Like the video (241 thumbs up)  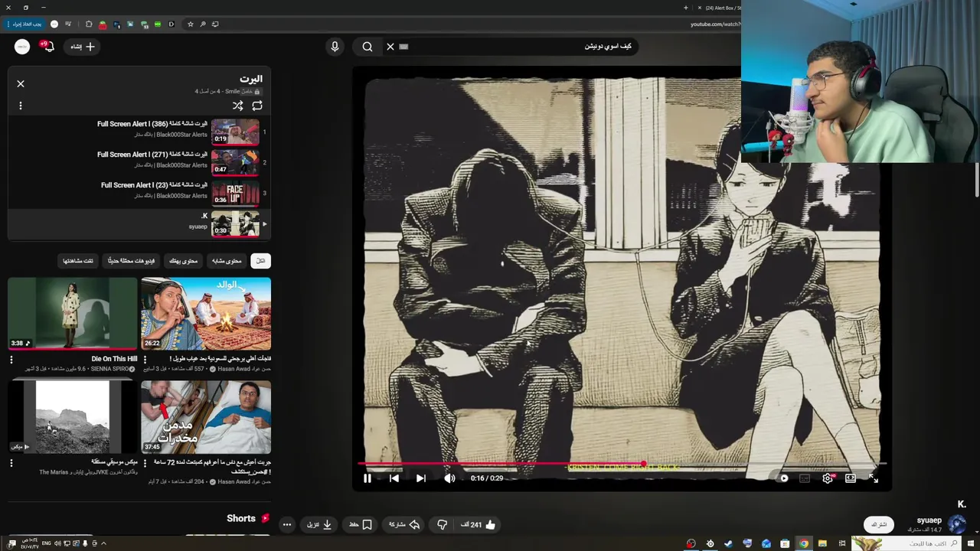tap(479, 525)
